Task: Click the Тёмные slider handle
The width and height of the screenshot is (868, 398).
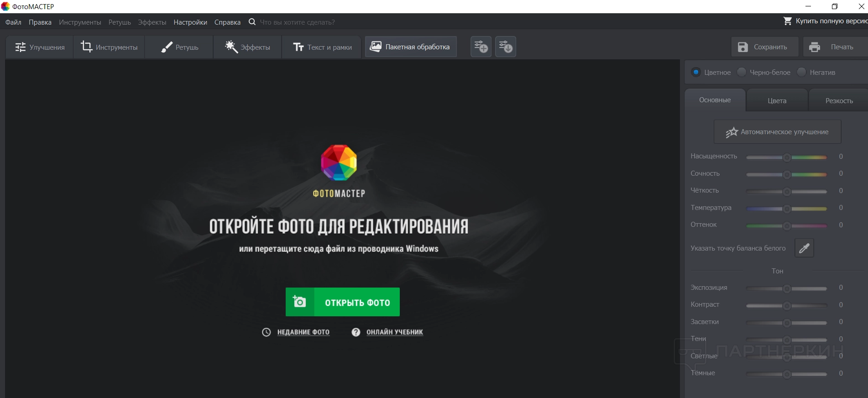Action: coord(787,374)
